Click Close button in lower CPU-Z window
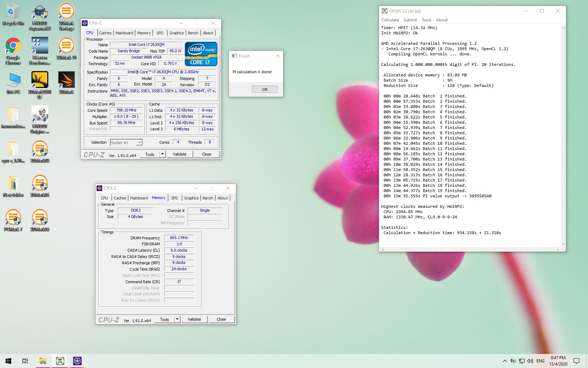Image resolution: width=588 pixels, height=368 pixels. click(x=221, y=319)
